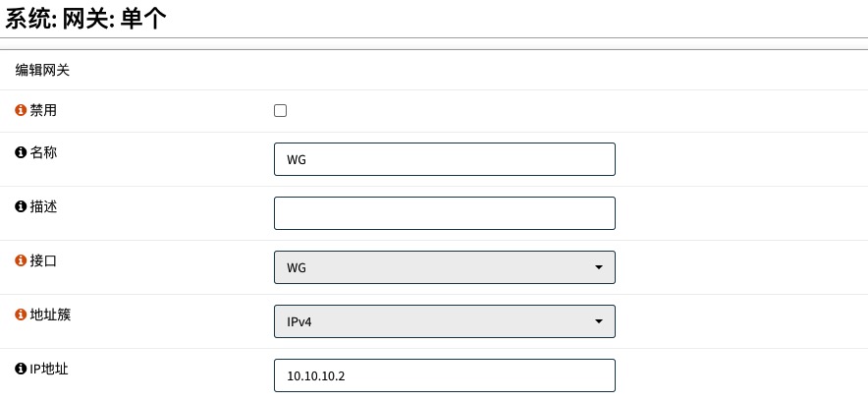Click the info icon next to IP地址
The image size is (868, 401).
[x=21, y=369]
